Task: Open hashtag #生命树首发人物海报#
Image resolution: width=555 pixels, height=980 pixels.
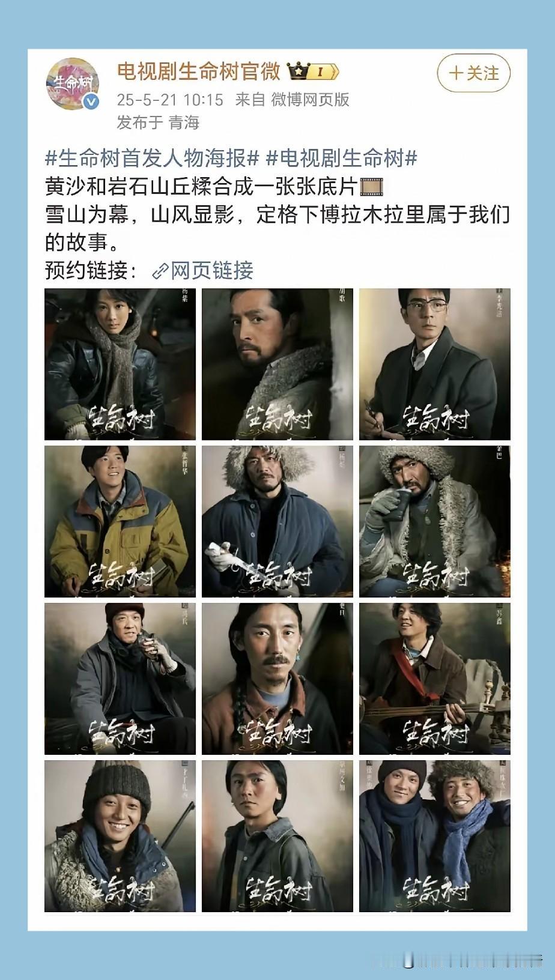Action: coord(152,159)
